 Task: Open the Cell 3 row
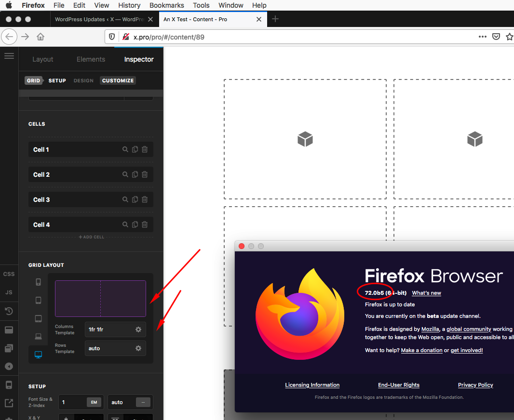click(x=91, y=199)
